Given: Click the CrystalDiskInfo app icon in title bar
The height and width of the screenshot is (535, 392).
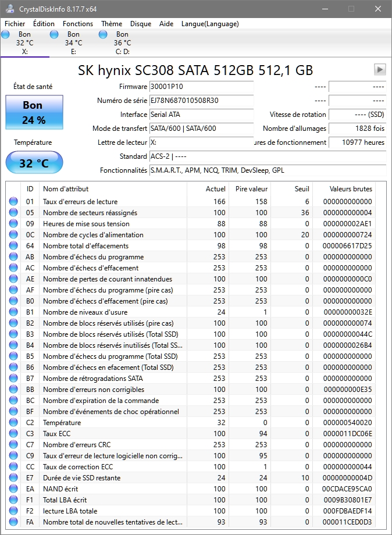Looking at the screenshot, I should tap(9, 9).
